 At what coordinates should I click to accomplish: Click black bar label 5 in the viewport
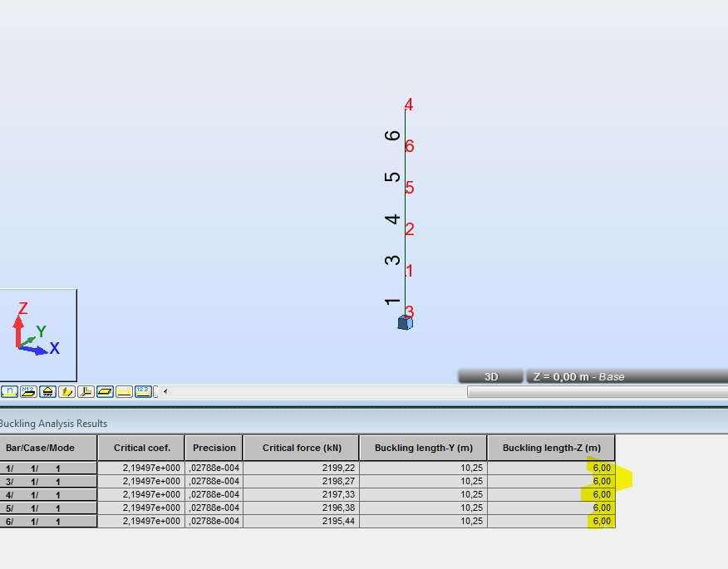tap(392, 177)
